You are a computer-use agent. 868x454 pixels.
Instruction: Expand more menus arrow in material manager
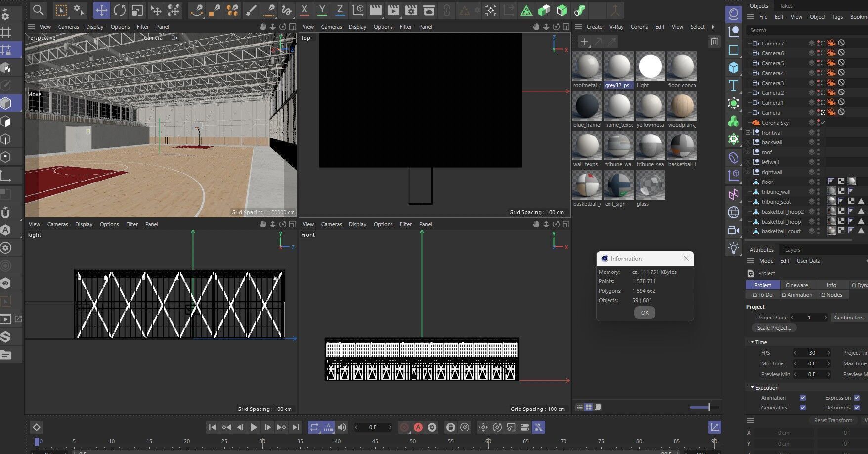pos(713,27)
